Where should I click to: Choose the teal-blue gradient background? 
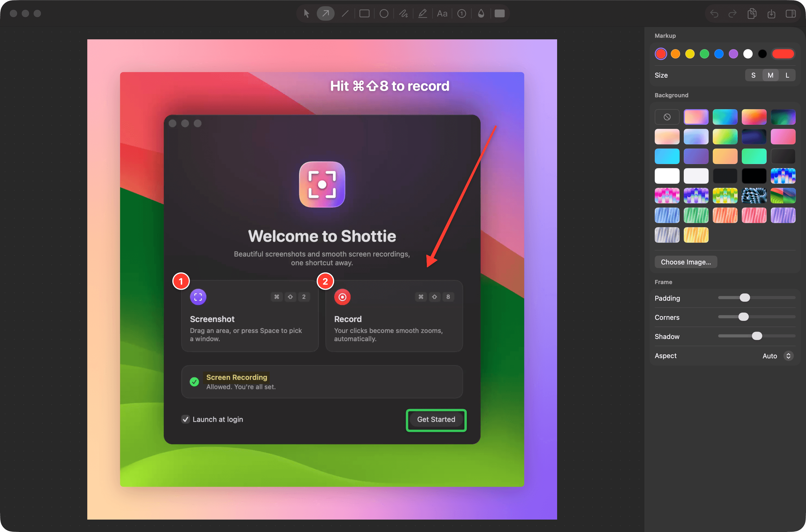[725, 117]
